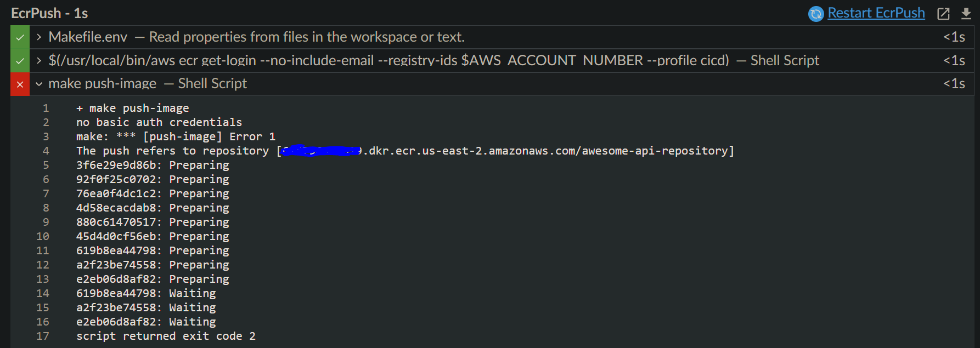Click Restart EcrPush link
Screen dimensions: 980x348
[876, 13]
